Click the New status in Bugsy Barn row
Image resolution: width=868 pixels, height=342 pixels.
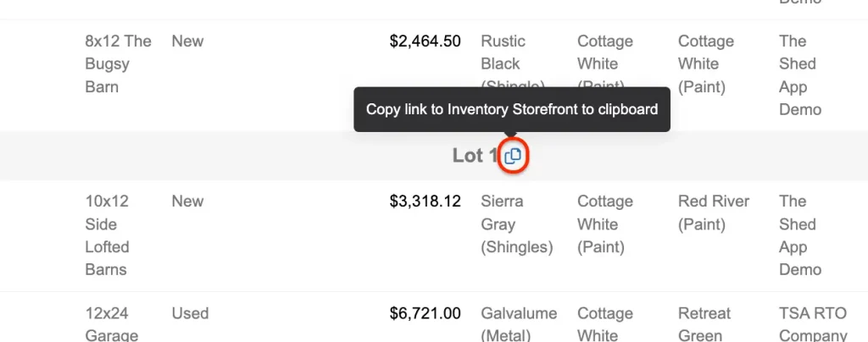tap(187, 41)
